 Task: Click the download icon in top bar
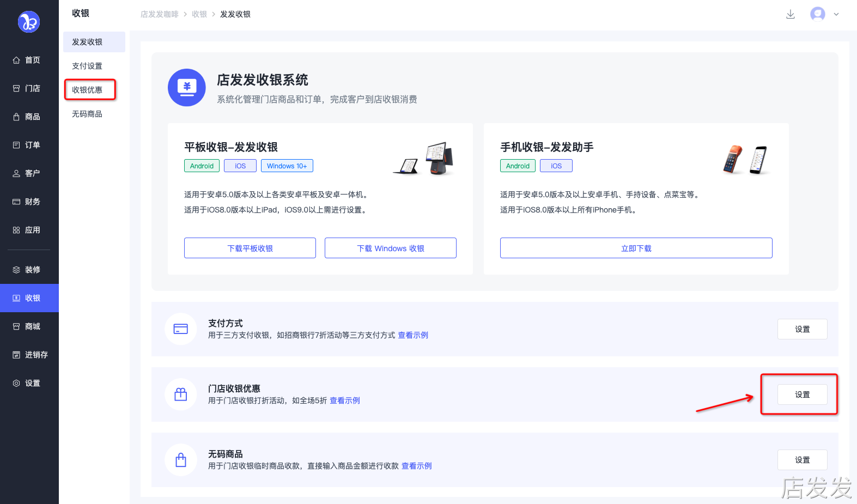(791, 14)
